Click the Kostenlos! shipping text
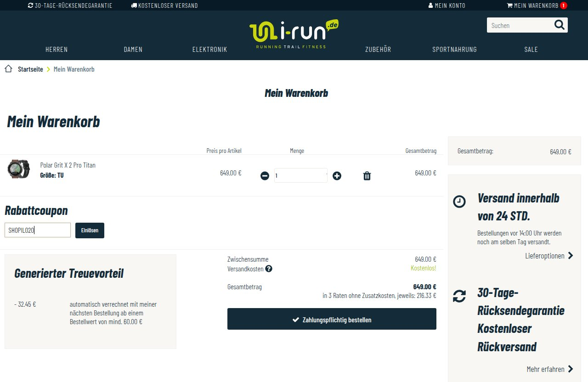588x382 pixels. click(423, 268)
